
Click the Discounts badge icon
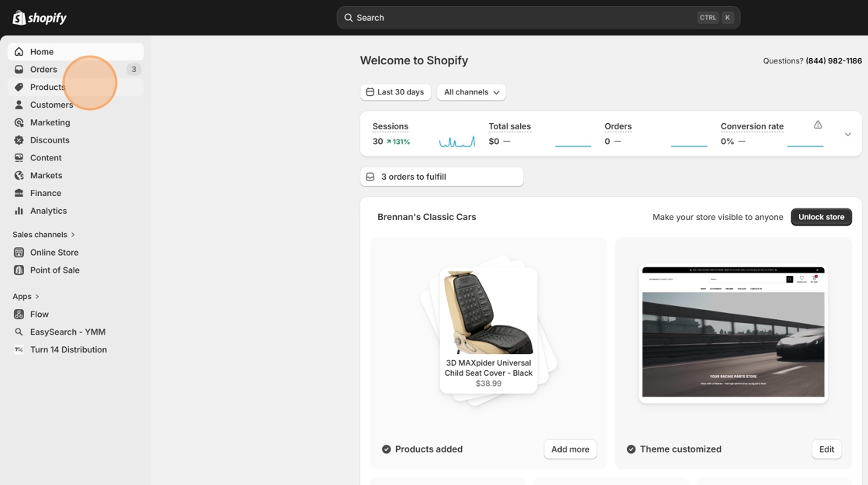coord(19,140)
